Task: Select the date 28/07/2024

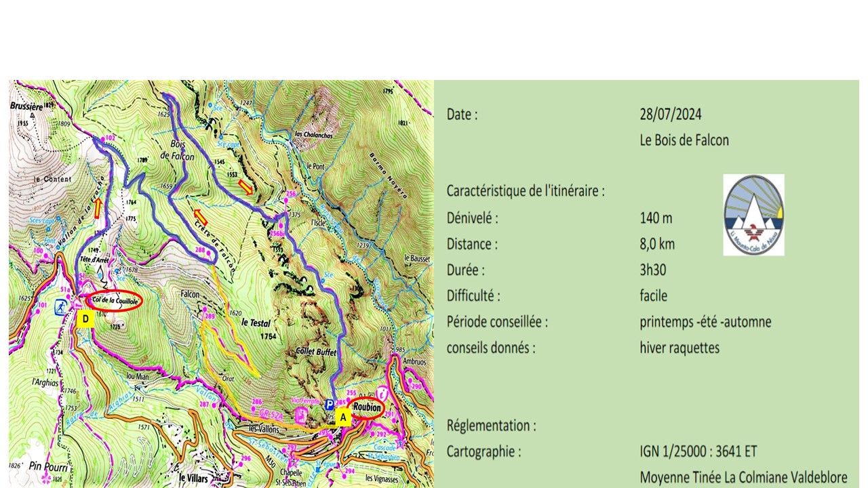Action: 670,115
